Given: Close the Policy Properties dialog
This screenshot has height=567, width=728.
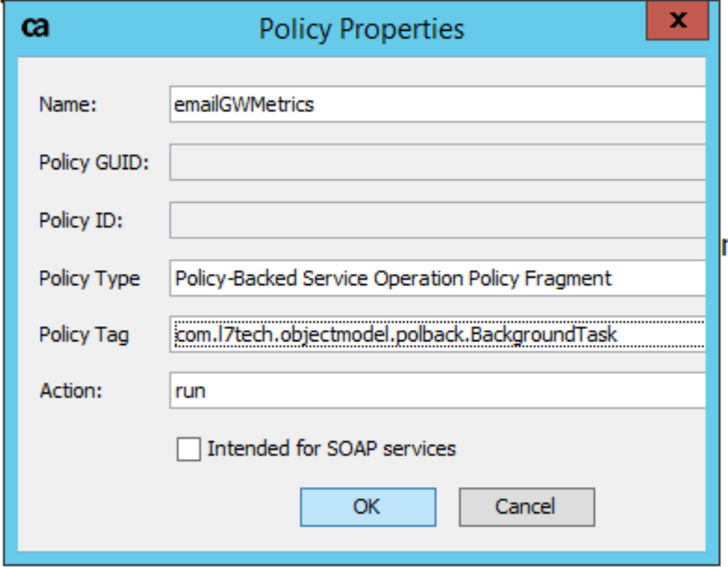Looking at the screenshot, I should (677, 21).
